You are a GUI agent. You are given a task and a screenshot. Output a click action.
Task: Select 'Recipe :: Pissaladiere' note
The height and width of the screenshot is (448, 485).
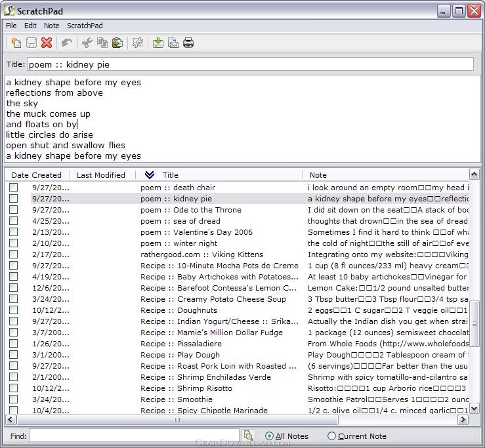click(181, 344)
